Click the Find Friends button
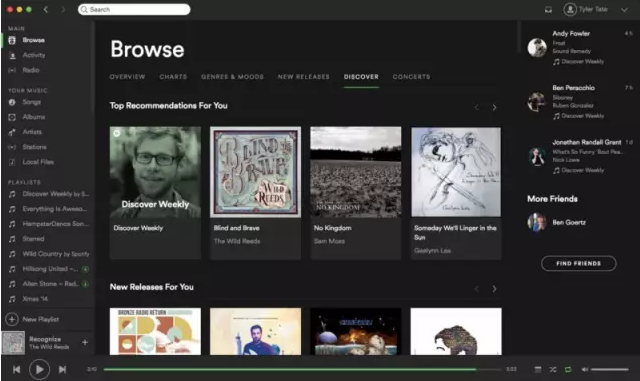Image resolution: width=640 pixels, height=381 pixels. [578, 263]
